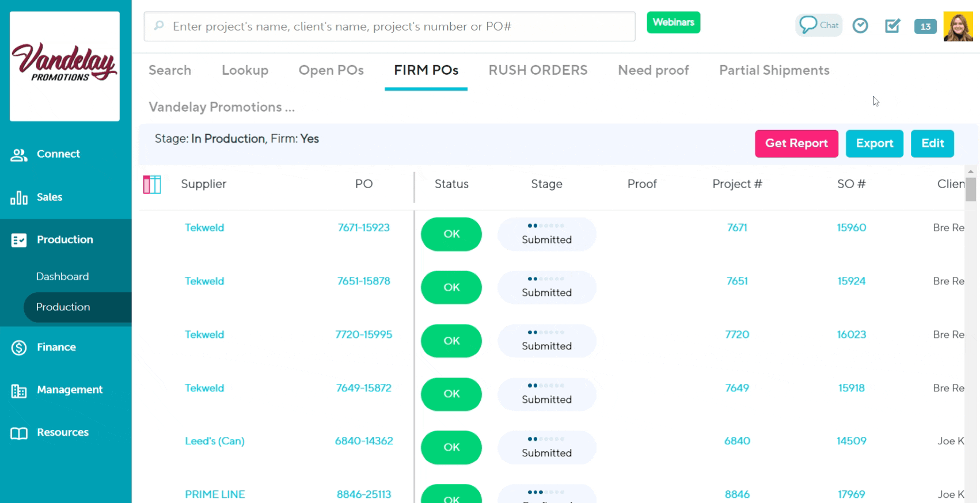The height and width of the screenshot is (503, 980).
Task: Switch to the Open POs tab
Action: [331, 70]
